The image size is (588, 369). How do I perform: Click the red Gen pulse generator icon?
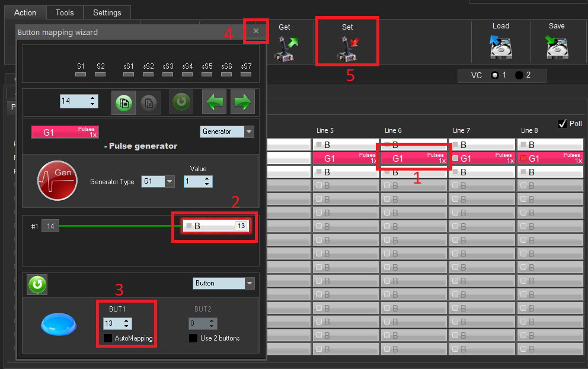(x=57, y=180)
